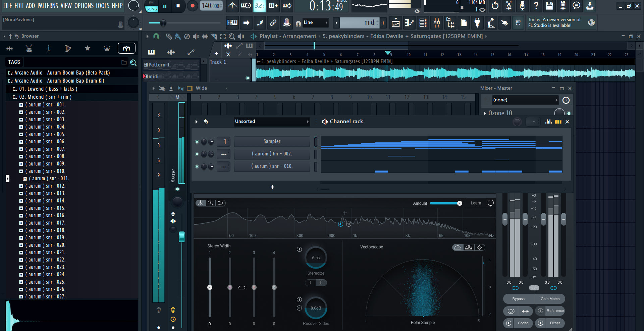This screenshot has height=331, width=644.
Task: Switch Stereoize to mode II in Ozone Imager
Action: (x=321, y=283)
